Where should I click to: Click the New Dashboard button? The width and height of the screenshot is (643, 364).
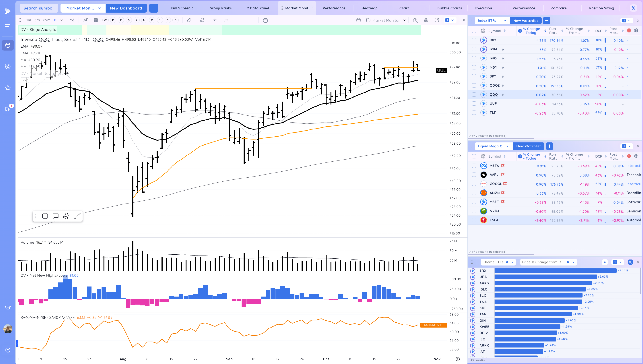pos(126,8)
